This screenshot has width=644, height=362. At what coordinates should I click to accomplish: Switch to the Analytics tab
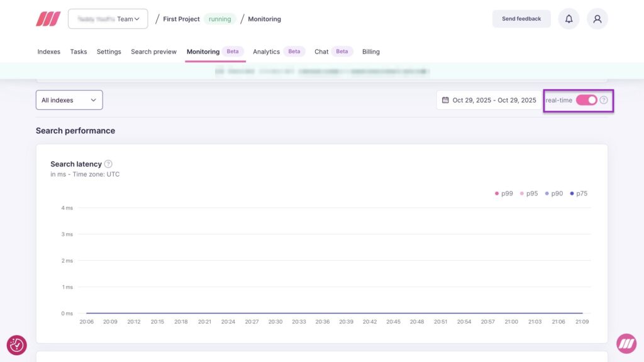(x=266, y=52)
